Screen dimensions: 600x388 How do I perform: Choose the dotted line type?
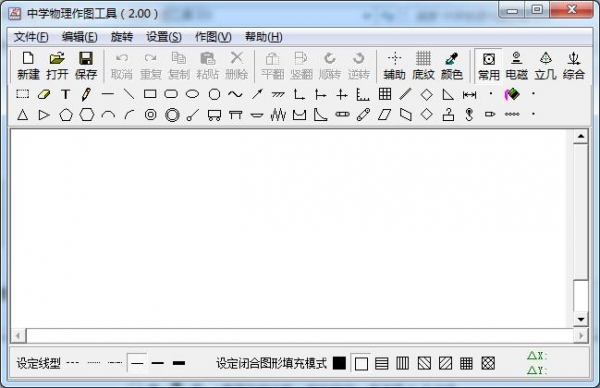tap(94, 362)
